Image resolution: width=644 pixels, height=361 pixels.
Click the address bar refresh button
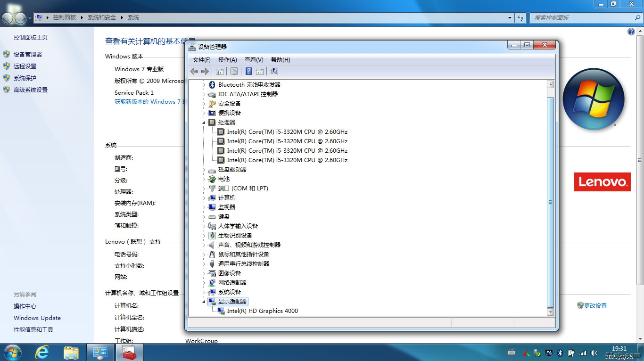[520, 17]
